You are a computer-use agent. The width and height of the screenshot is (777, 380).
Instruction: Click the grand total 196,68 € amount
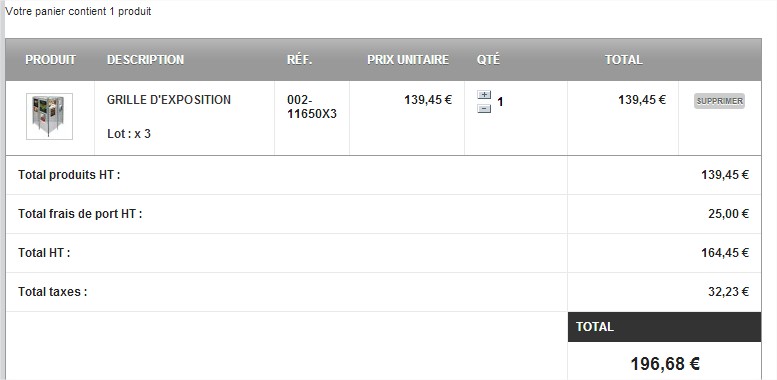[x=665, y=364]
